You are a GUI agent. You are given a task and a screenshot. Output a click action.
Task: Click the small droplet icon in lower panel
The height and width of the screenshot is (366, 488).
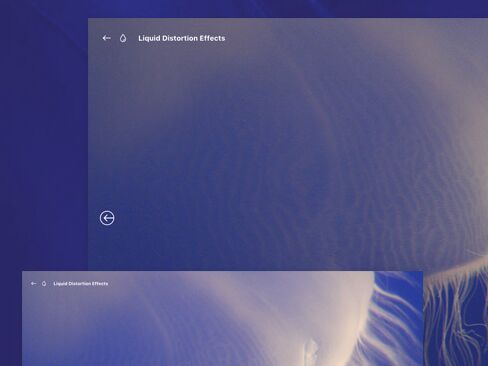[44, 284]
